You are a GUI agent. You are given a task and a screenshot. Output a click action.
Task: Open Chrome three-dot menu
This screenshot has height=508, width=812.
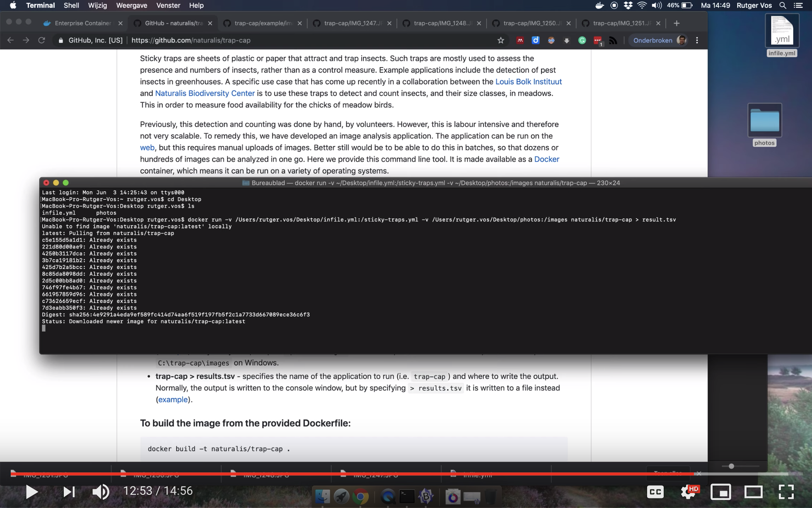tap(697, 40)
